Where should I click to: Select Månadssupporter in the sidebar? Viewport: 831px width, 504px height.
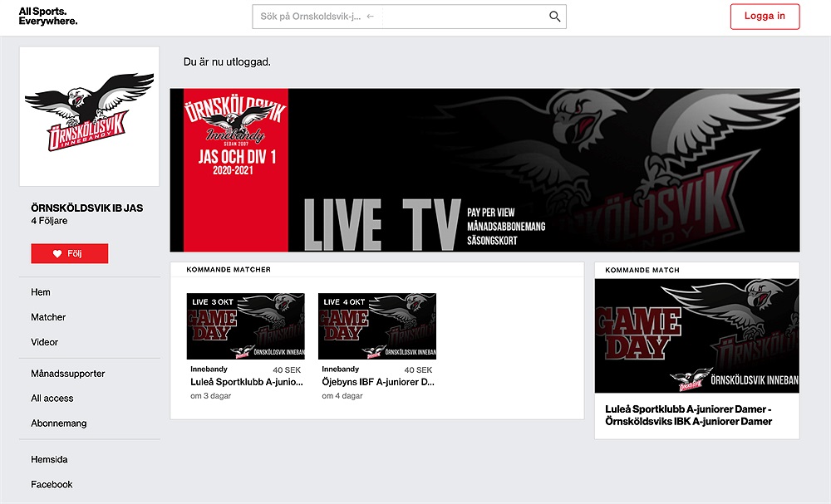(x=68, y=374)
